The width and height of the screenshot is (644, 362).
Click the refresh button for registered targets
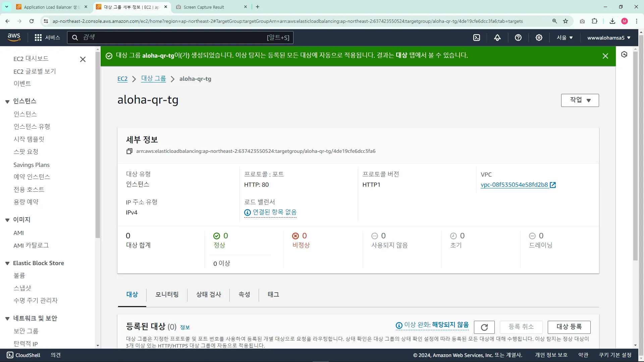[484, 327]
